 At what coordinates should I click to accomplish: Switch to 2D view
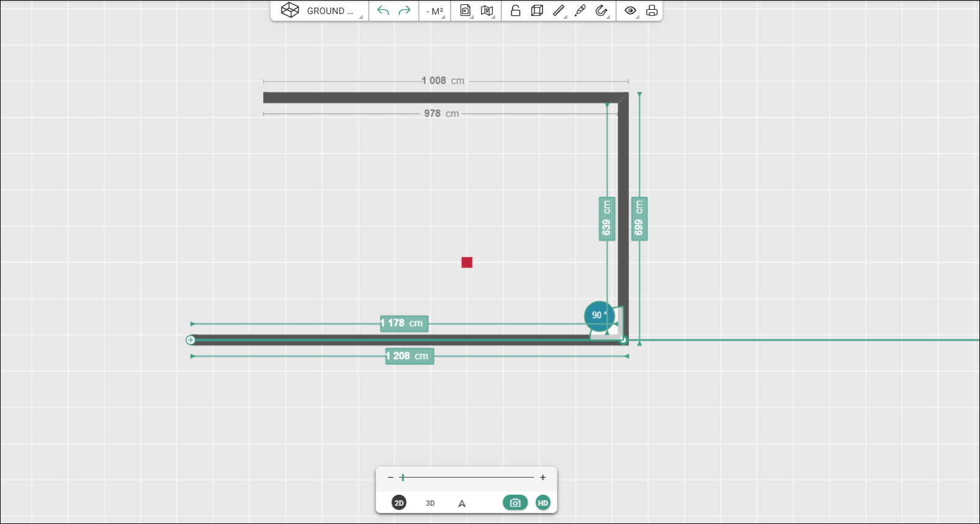click(x=399, y=503)
